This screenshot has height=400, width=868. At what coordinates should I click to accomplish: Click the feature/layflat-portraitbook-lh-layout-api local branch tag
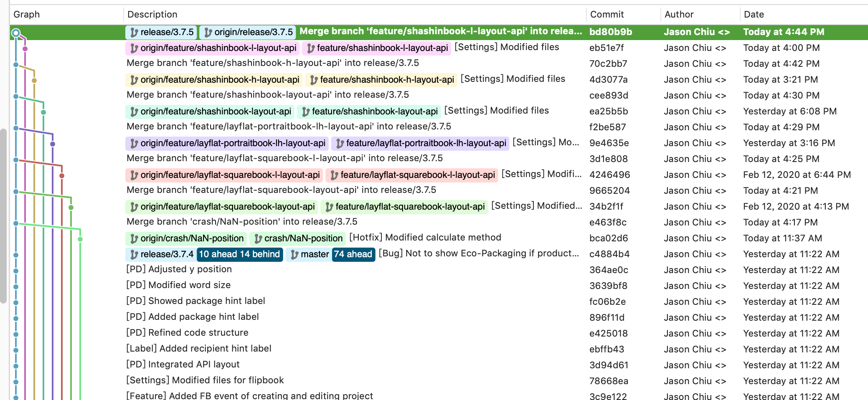tap(420, 143)
